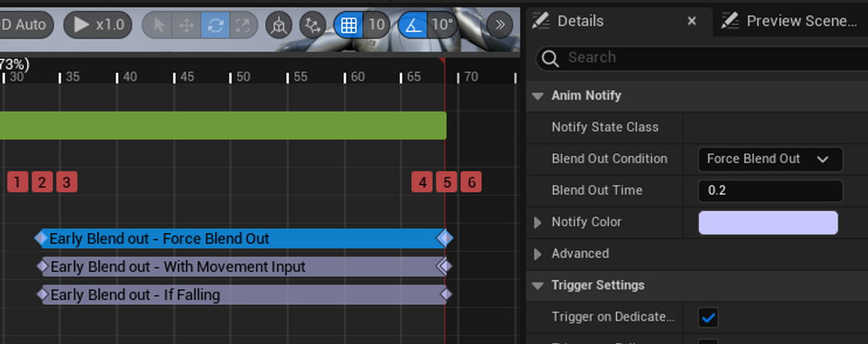Expand the Notify Color property
Image resolution: width=868 pixels, height=344 pixels.
[537, 222]
